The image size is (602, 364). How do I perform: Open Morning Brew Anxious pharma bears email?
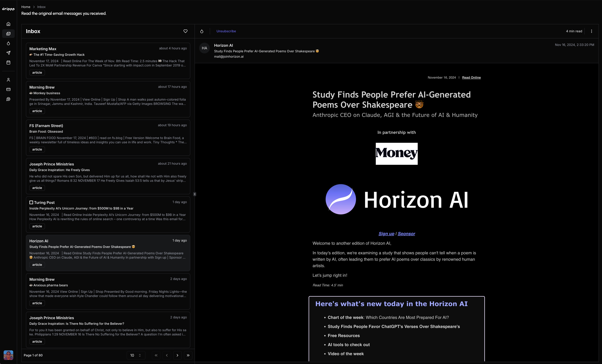point(108,291)
